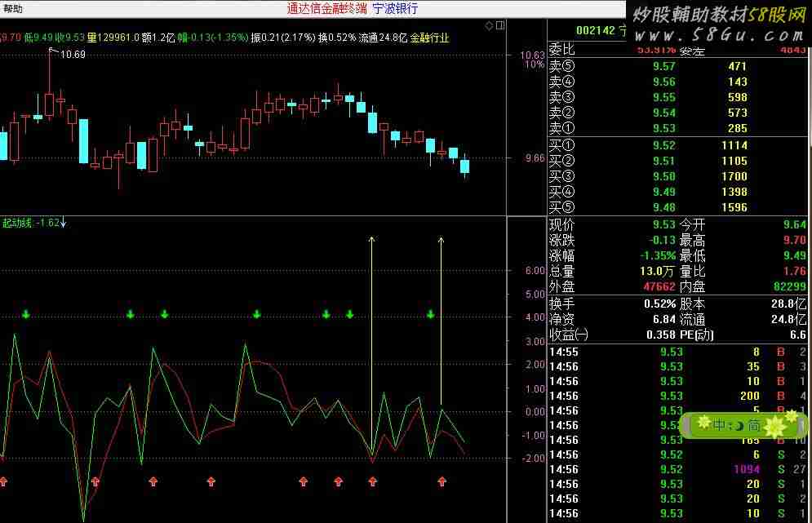Toggle the moon punctuation mode on IME bar
Screen dimensions: 812x523
[x=737, y=425]
